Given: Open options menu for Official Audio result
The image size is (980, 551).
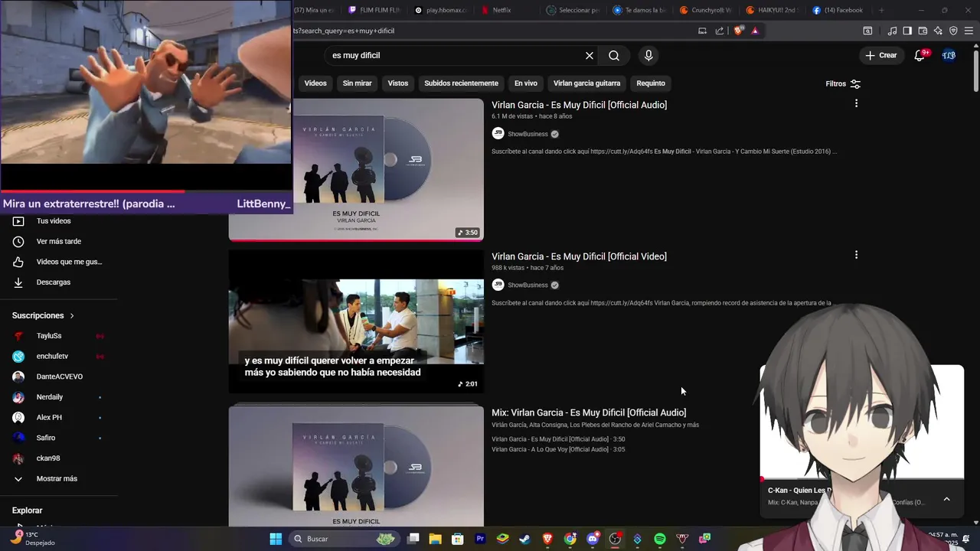Looking at the screenshot, I should (856, 103).
